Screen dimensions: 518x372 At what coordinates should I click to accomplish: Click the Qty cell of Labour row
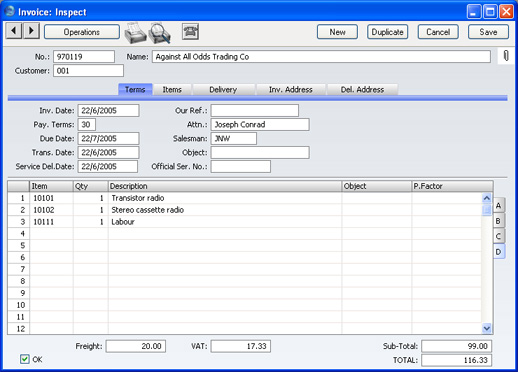[91, 222]
